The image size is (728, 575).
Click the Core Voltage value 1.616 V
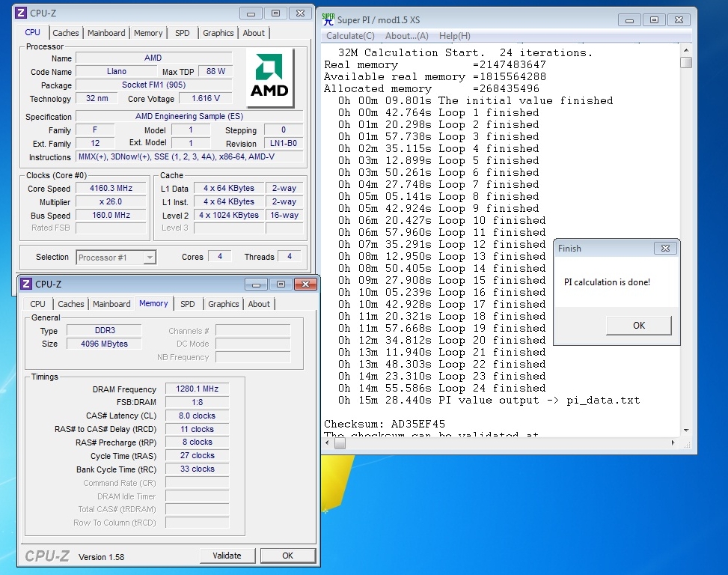click(x=206, y=98)
